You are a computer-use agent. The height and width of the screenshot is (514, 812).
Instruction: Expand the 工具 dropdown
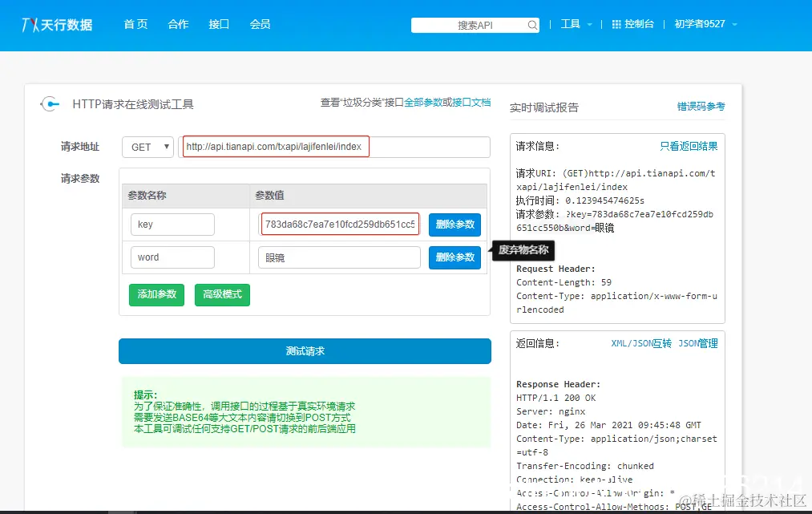576,24
